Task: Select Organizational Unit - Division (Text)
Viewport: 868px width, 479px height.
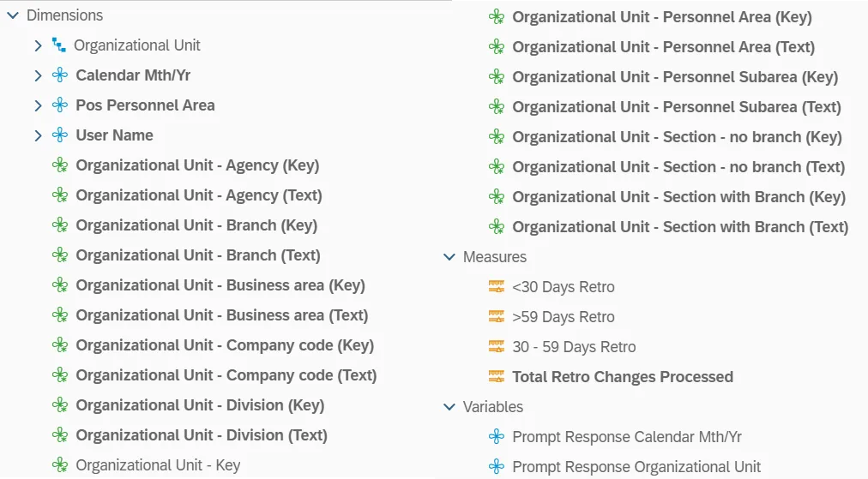Action: (202, 435)
